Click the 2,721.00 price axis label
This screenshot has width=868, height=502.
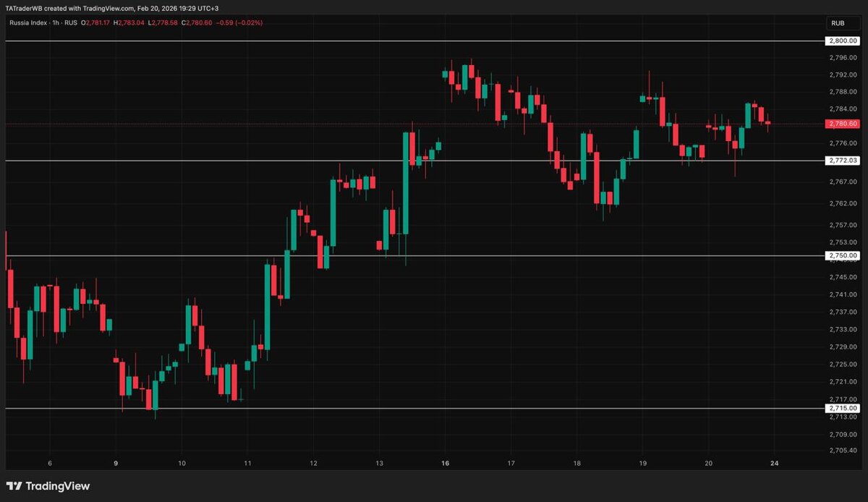tap(843, 381)
